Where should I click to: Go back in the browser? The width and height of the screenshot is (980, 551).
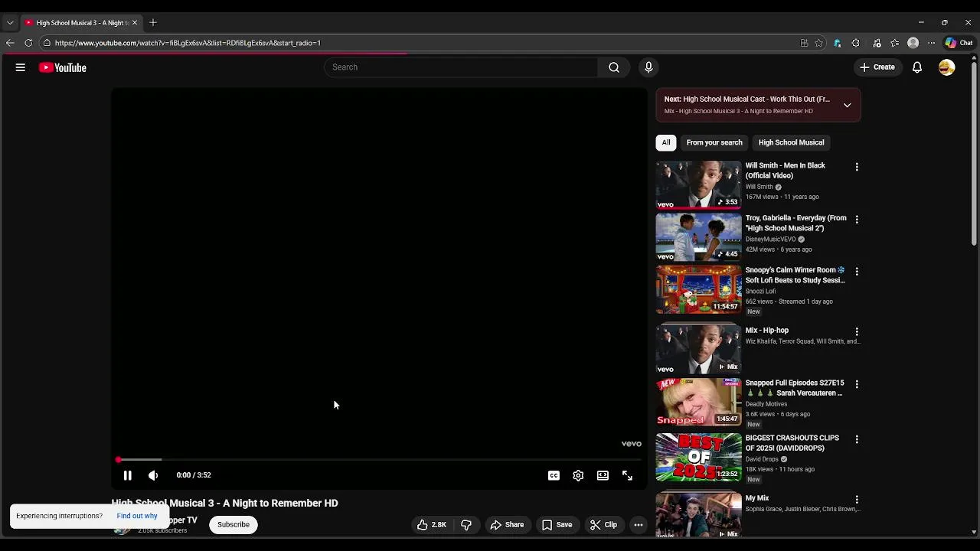tap(10, 43)
